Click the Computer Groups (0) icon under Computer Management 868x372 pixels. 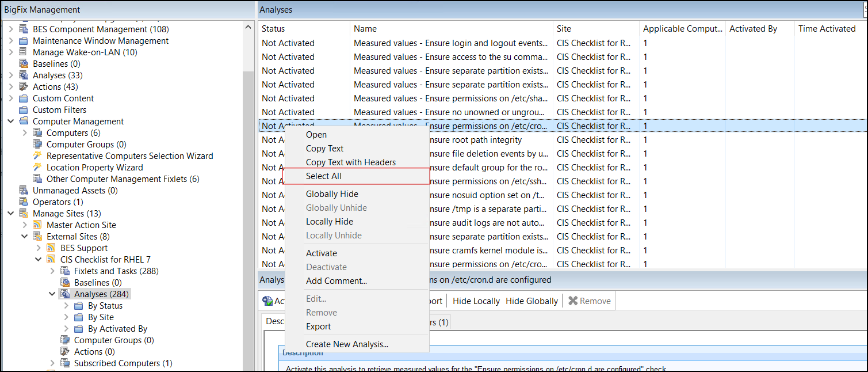37,145
